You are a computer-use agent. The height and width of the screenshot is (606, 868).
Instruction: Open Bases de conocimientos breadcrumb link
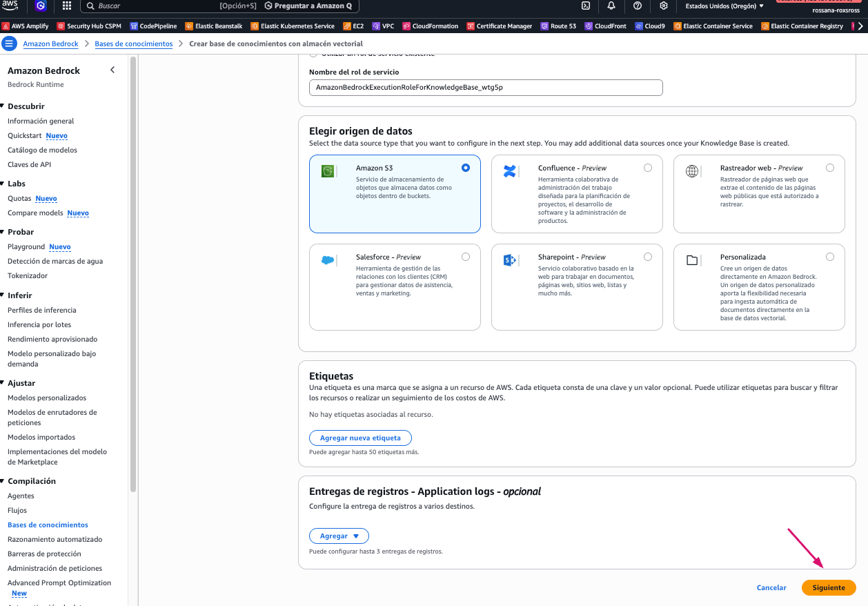[134, 43]
